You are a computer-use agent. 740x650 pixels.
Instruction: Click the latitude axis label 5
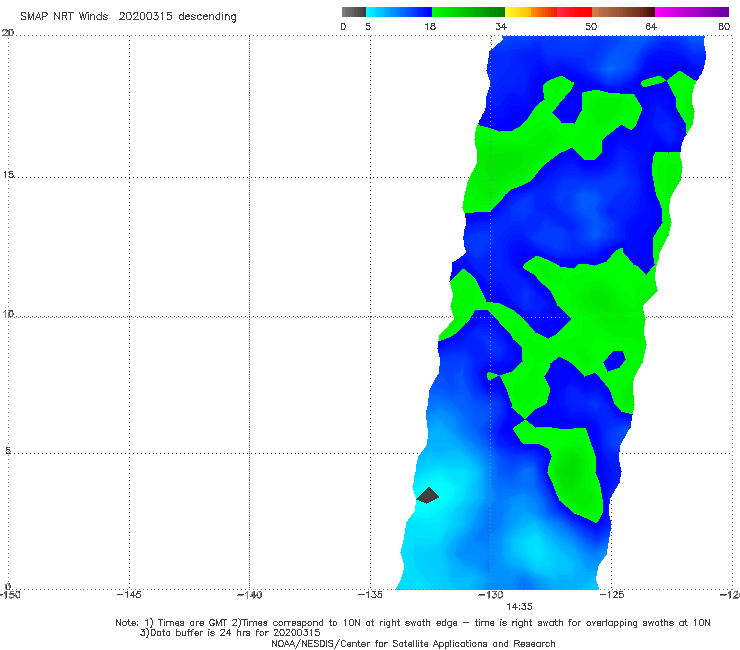coord(8,451)
